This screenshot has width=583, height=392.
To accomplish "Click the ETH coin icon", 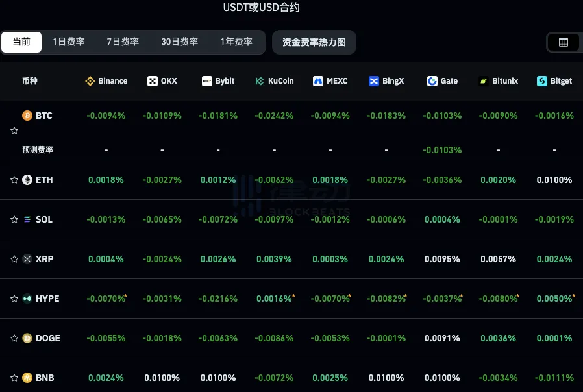I will click(x=27, y=180).
